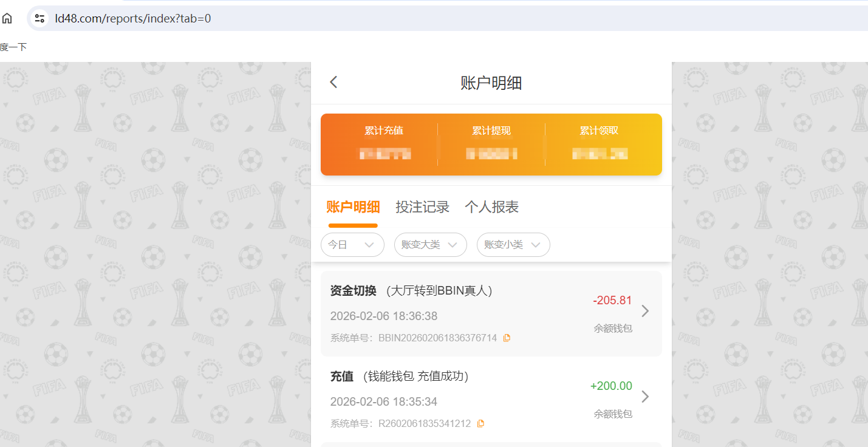
Task: Click the chevron on the 资金切换 record
Action: click(x=645, y=310)
